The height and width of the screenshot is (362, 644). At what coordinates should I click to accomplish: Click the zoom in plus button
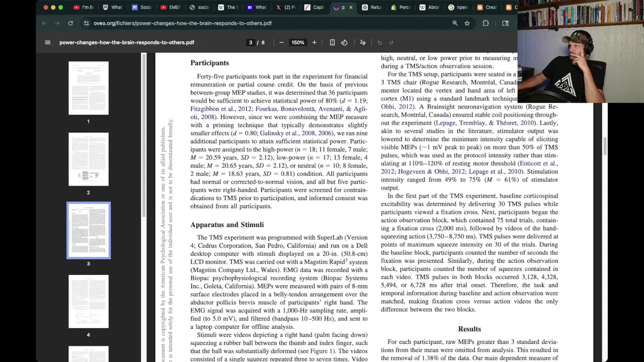coord(314,43)
